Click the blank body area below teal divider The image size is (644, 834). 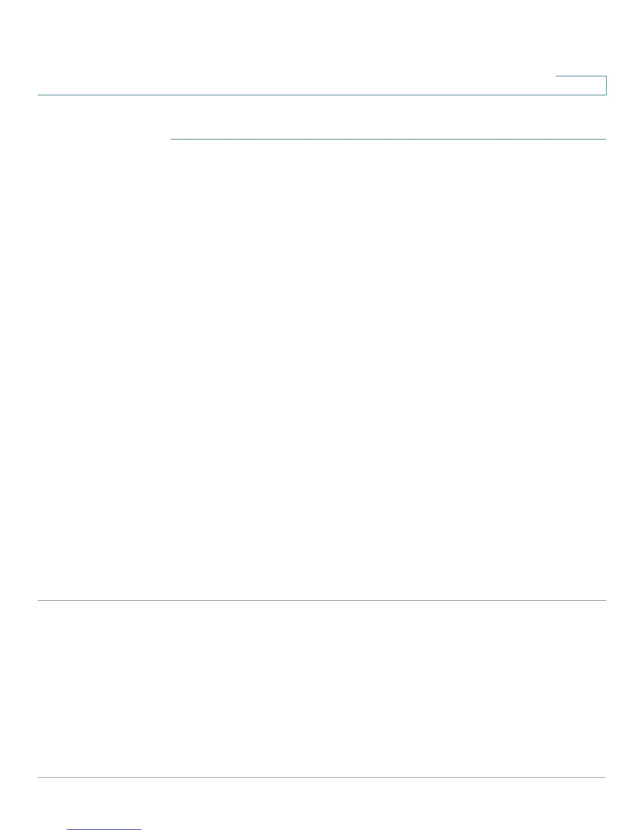coord(388,369)
